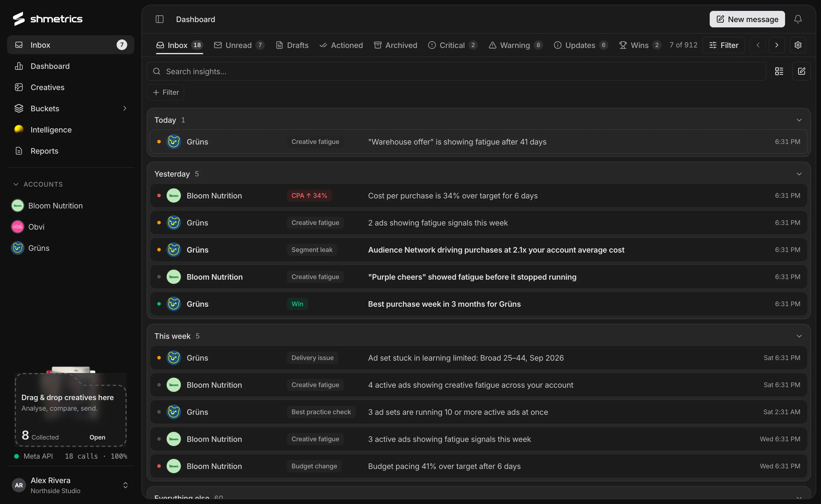Toggle unread dot on Warehouse offer row
Viewport: 821px width, 504px height.
[x=159, y=142]
